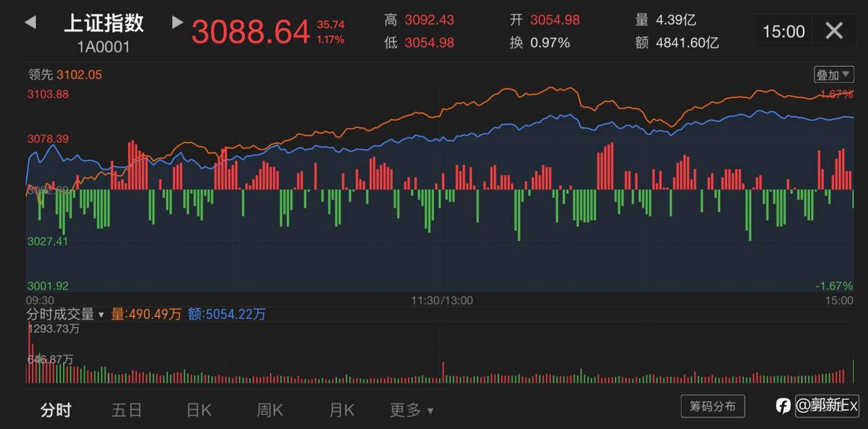Open 筹码分布 chip distribution
Screen dimensions: 868x429
click(713, 406)
